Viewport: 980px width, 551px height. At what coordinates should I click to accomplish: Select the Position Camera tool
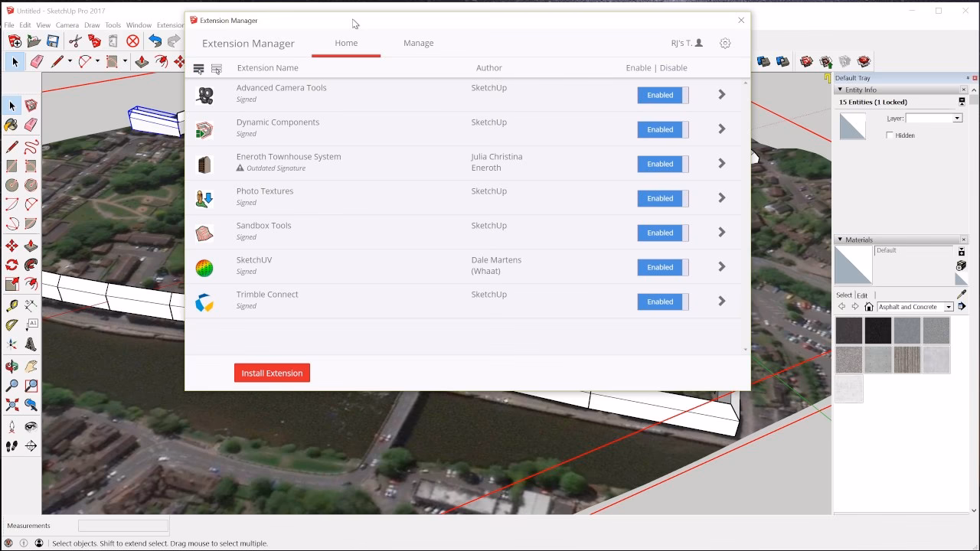click(x=11, y=426)
